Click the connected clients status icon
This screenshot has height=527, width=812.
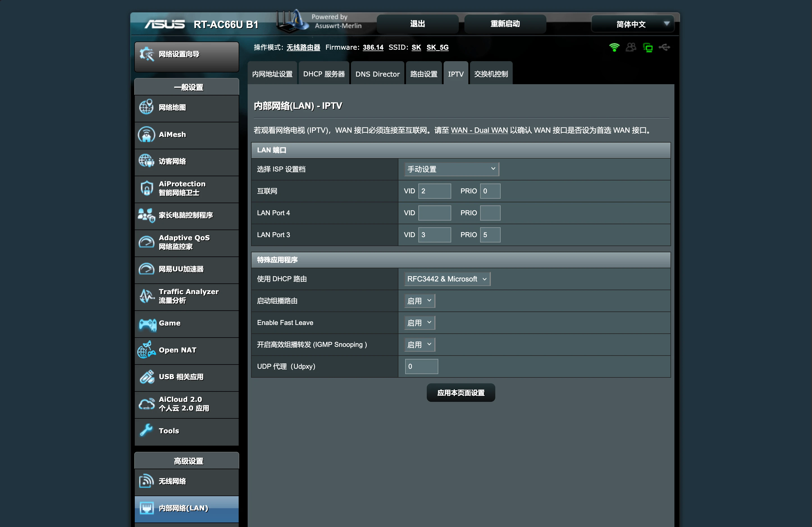(631, 47)
